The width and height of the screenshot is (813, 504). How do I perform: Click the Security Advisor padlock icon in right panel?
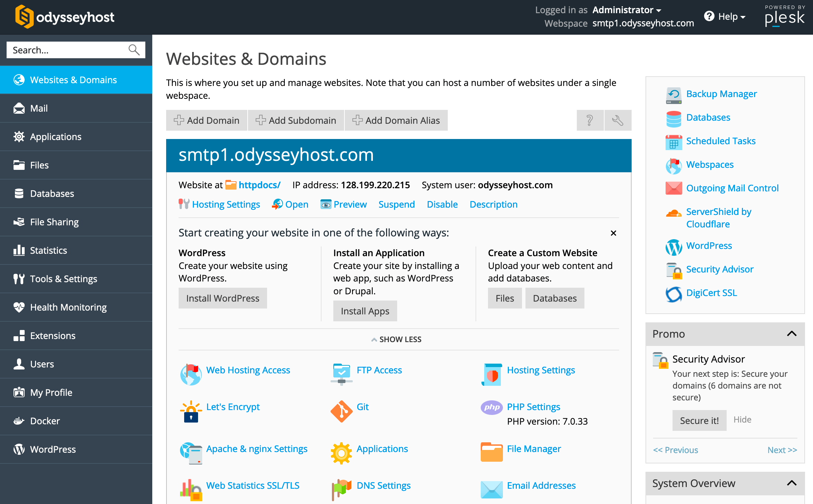(674, 270)
